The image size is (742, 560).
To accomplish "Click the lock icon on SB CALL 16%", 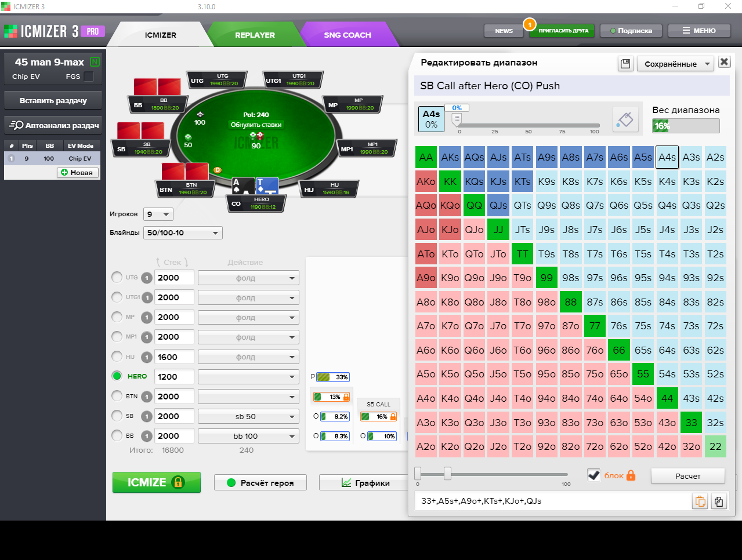I will coord(393,417).
